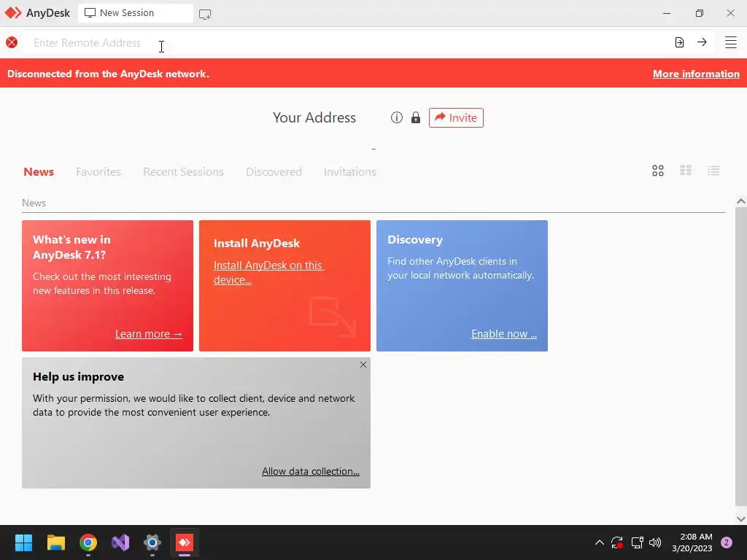Image resolution: width=747 pixels, height=560 pixels.
Task: Click the Discovery card heading
Action: pyautogui.click(x=415, y=239)
